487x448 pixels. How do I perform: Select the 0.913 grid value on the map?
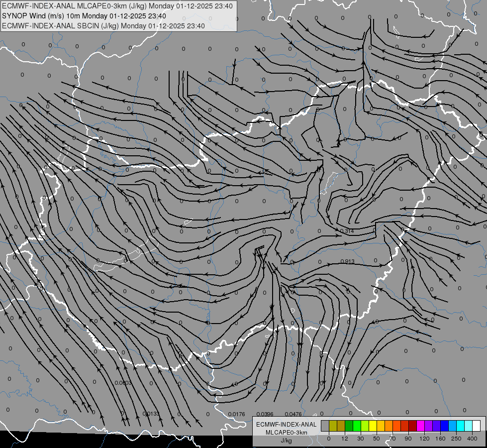coord(347,261)
